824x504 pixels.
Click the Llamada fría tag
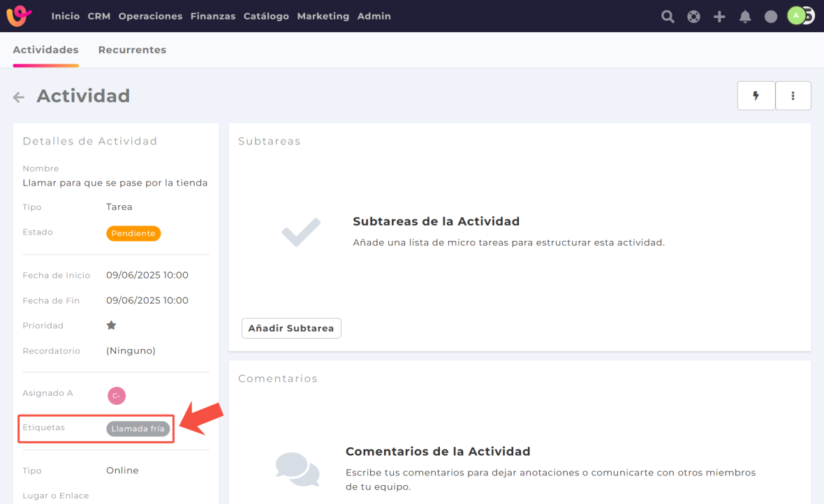coord(138,429)
